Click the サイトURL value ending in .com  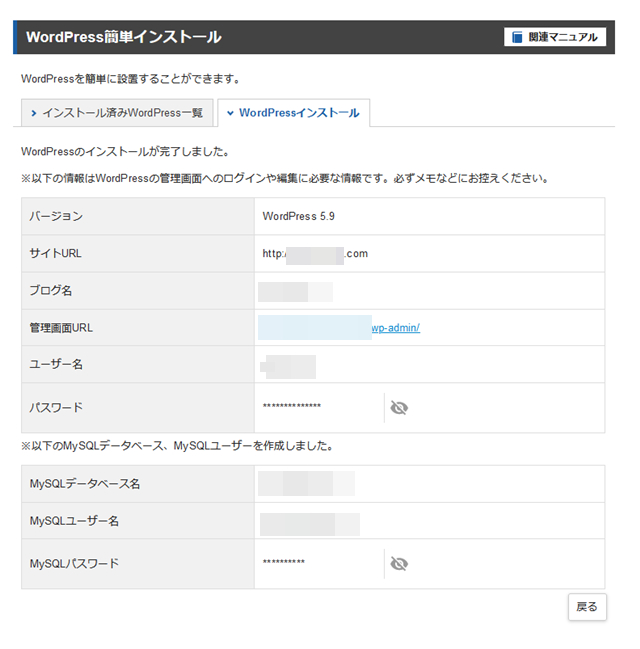[315, 253]
